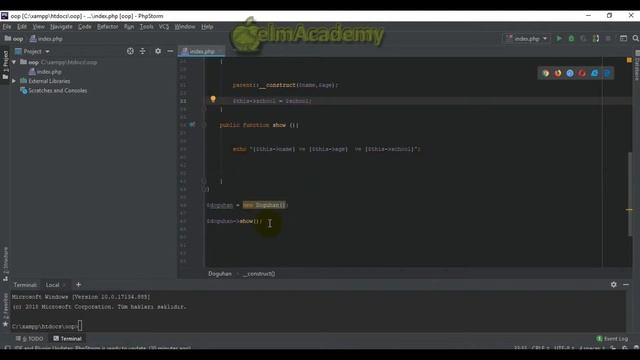This screenshot has height=360, width=640.
Task: Open Search Everywhere magnifier icon
Action: point(636,38)
